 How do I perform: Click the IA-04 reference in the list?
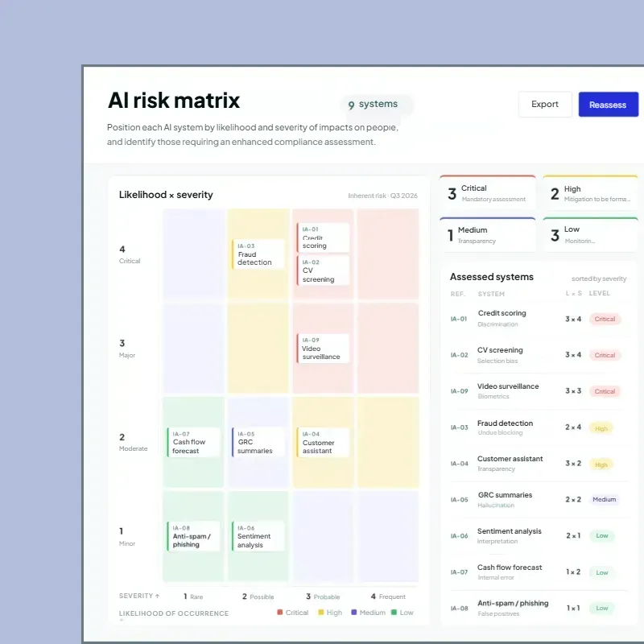[459, 464]
